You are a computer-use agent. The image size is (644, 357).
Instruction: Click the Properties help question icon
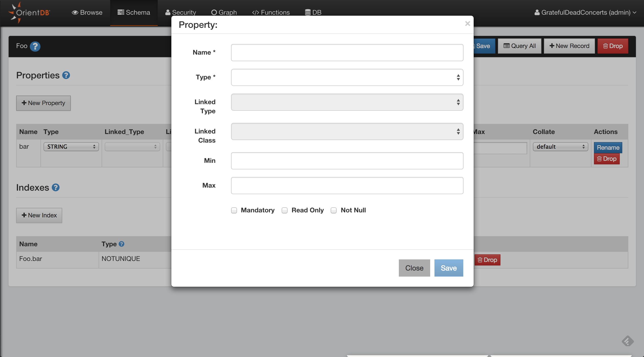(x=66, y=75)
